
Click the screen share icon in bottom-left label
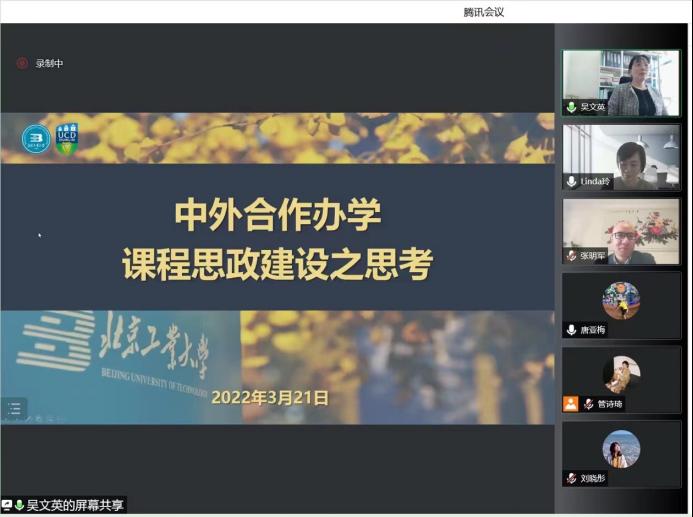pos(7,505)
